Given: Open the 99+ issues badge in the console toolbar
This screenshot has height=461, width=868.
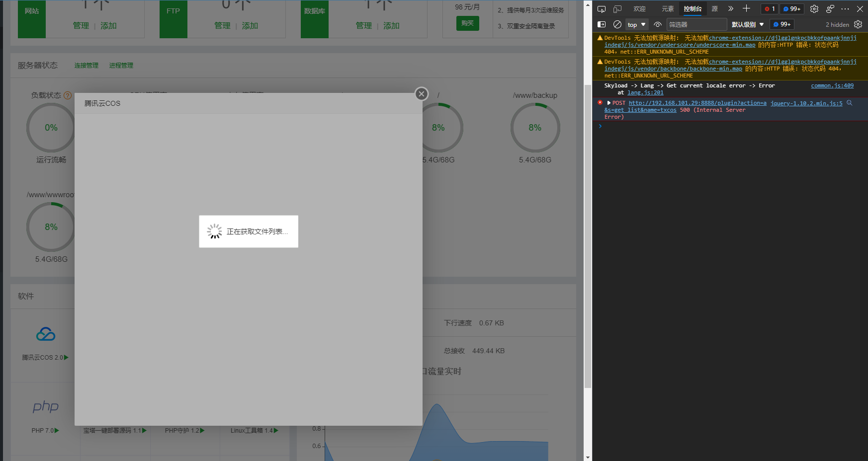Looking at the screenshot, I should click(782, 24).
